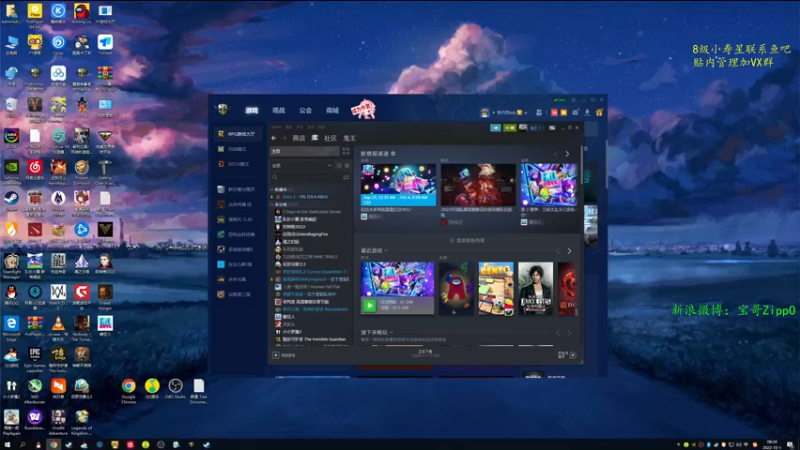Click the add game plus button
Screen dimensions: 800x450
point(276,355)
